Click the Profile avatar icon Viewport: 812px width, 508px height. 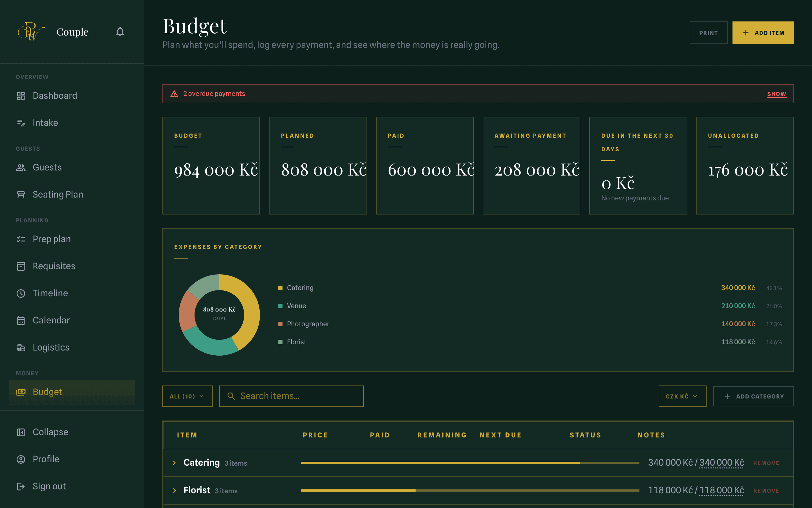pos(21,459)
